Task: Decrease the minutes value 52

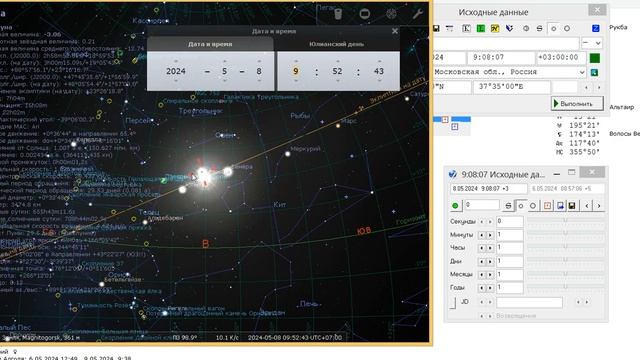Action: pos(337,81)
